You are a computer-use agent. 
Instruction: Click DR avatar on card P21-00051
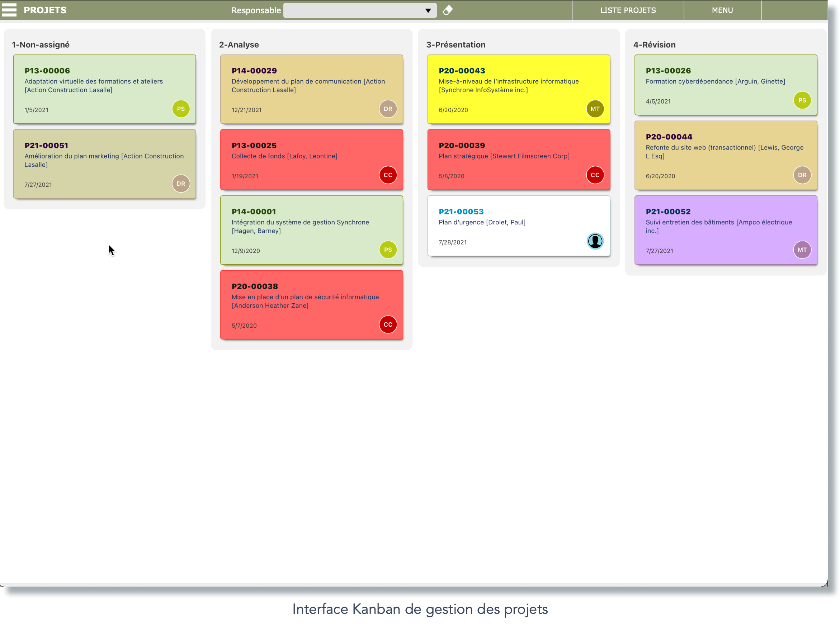tap(181, 184)
